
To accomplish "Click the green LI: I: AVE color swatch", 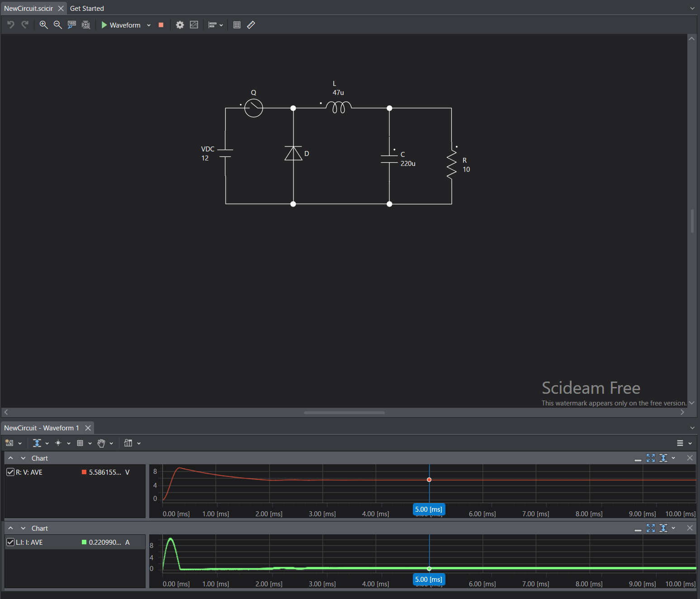I will (84, 542).
